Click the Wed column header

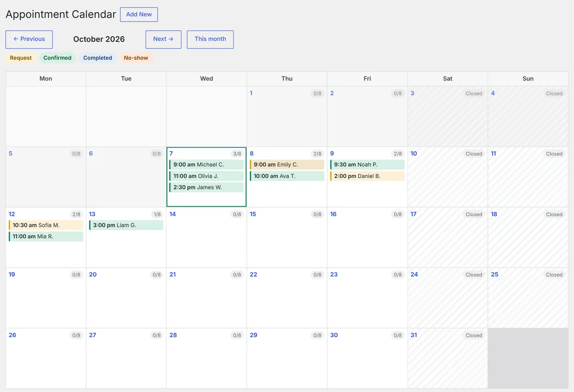[x=207, y=78]
